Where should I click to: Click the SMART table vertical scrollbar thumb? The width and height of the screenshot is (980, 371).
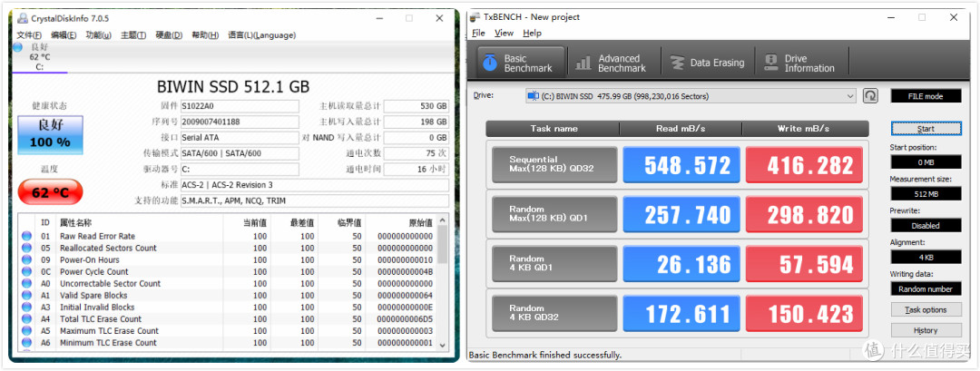click(443, 245)
